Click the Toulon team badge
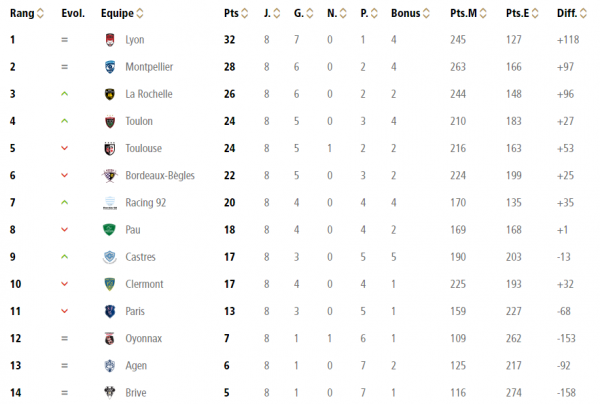This screenshot has height=404, width=600. (110, 121)
